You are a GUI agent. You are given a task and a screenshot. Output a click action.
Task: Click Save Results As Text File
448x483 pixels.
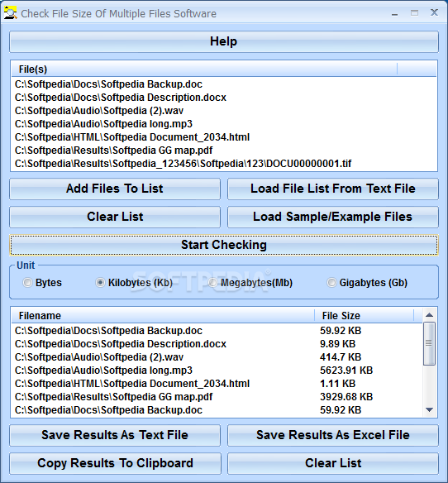[x=115, y=435]
